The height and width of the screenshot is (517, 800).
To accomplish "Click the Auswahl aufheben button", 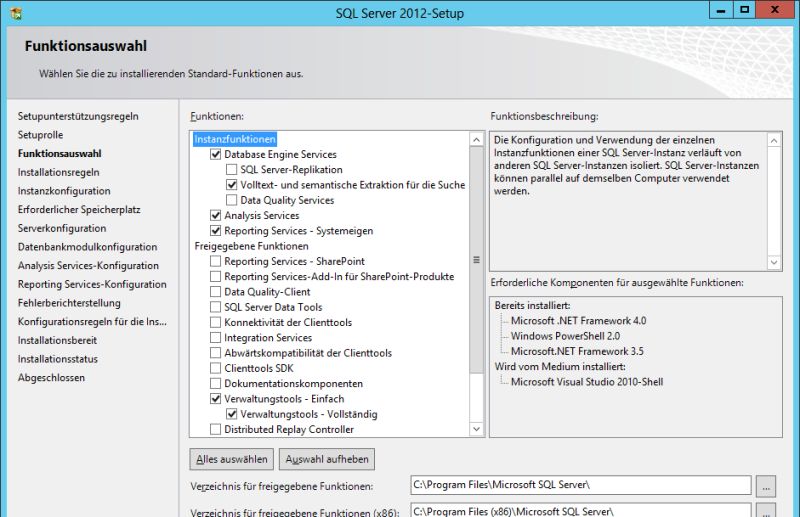I will coord(327,459).
